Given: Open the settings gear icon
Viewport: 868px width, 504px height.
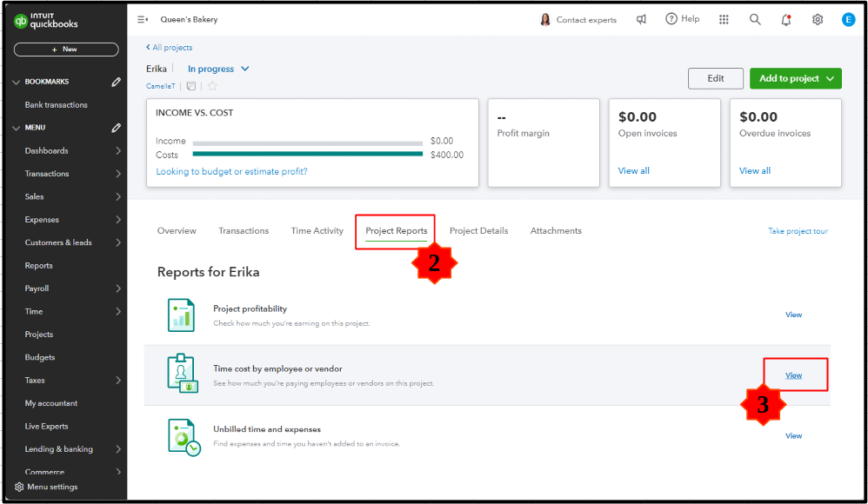Looking at the screenshot, I should [x=817, y=19].
